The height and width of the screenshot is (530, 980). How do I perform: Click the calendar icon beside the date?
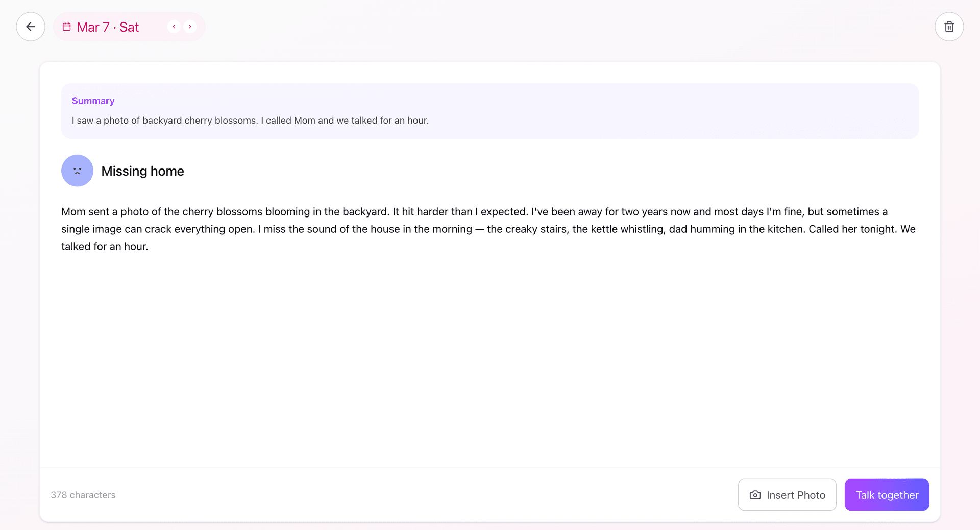67,27
